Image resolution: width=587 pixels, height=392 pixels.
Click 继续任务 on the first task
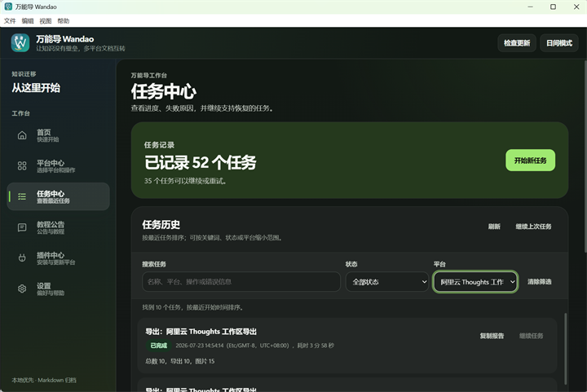pyautogui.click(x=531, y=336)
